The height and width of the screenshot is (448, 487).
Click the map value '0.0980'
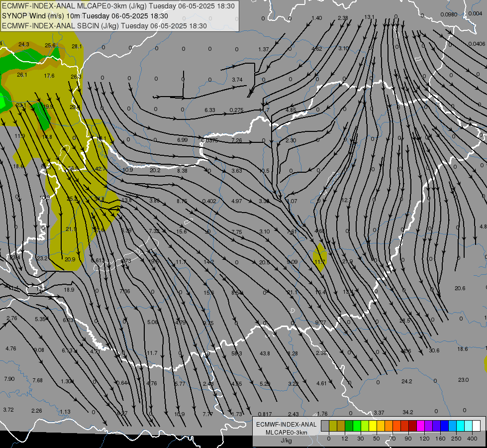pos(449,14)
